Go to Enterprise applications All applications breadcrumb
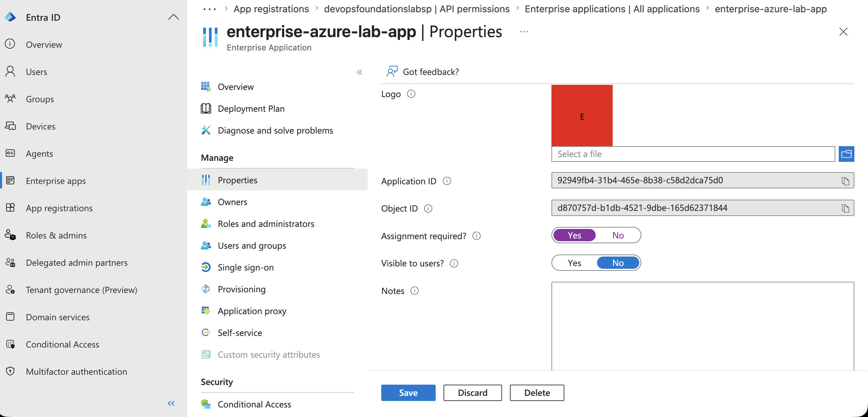The height and width of the screenshot is (417, 868). 612,9
